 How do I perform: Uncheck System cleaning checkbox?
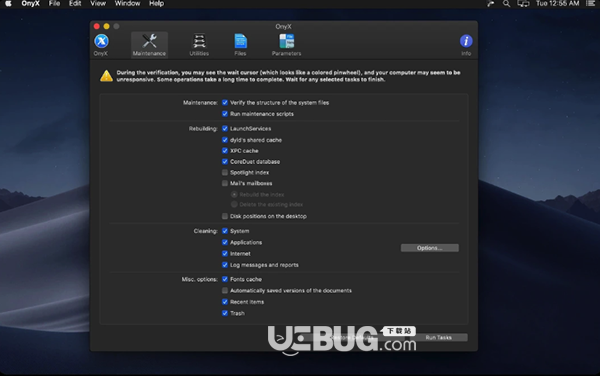pyautogui.click(x=225, y=231)
